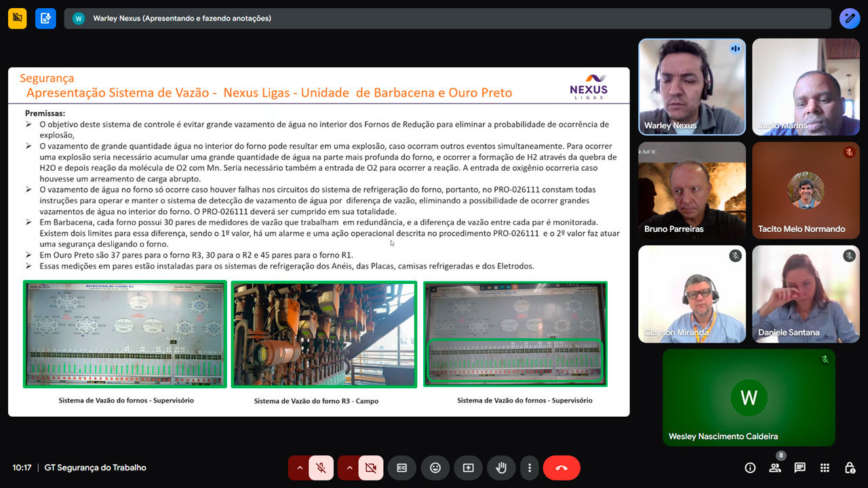Open meeting details info icon
This screenshot has width=868, height=488.
pos(750,468)
